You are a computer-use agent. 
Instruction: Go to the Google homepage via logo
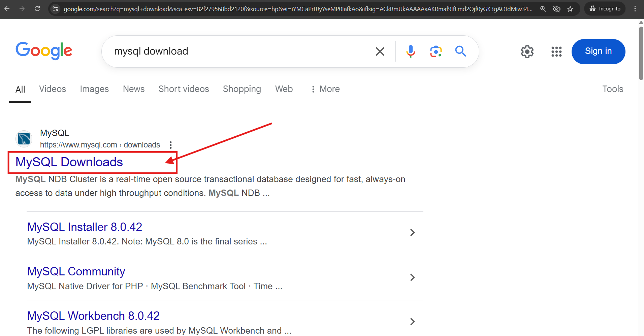[x=44, y=51]
